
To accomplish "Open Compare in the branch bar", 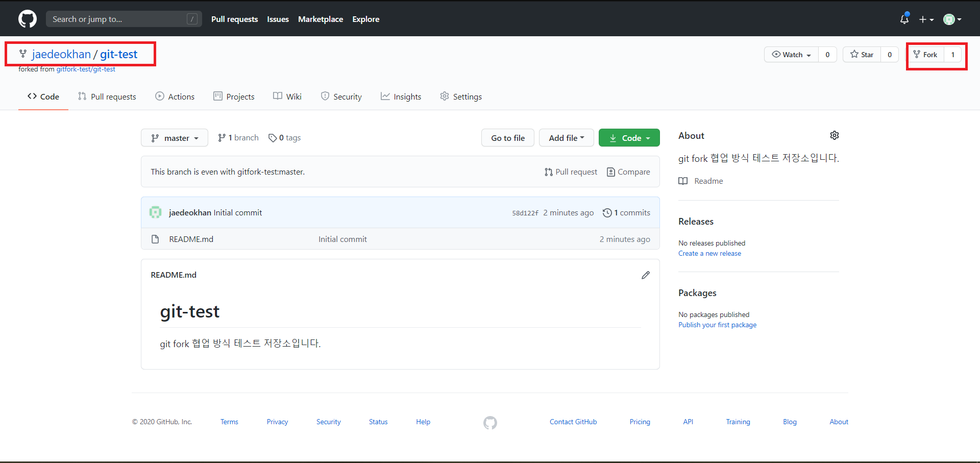I will (628, 172).
